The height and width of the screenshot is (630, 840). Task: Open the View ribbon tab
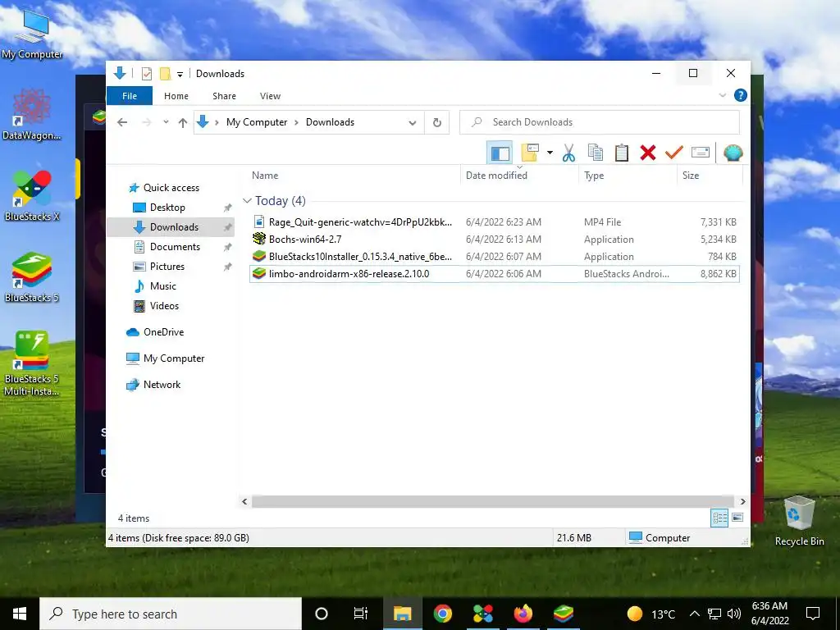270,96
